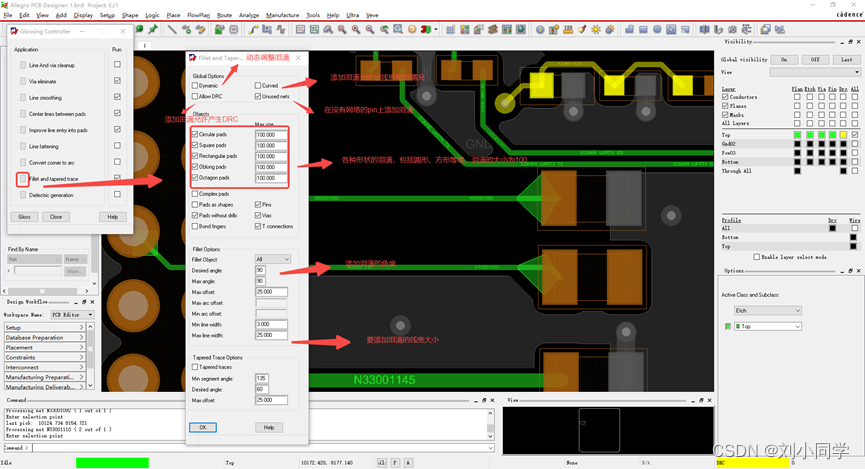The height and width of the screenshot is (469, 865).
Task: Open the Workspace Name PCB Editor dropdown
Action: click(x=71, y=315)
